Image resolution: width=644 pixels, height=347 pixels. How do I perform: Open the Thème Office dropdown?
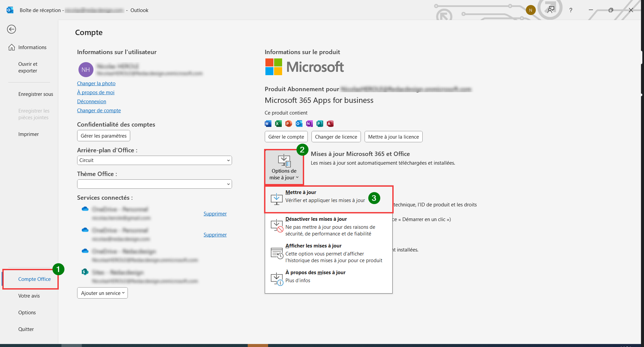[155, 184]
